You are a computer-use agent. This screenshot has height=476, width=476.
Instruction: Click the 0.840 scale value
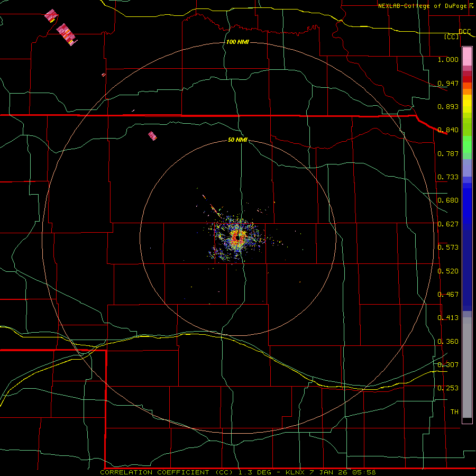click(448, 130)
